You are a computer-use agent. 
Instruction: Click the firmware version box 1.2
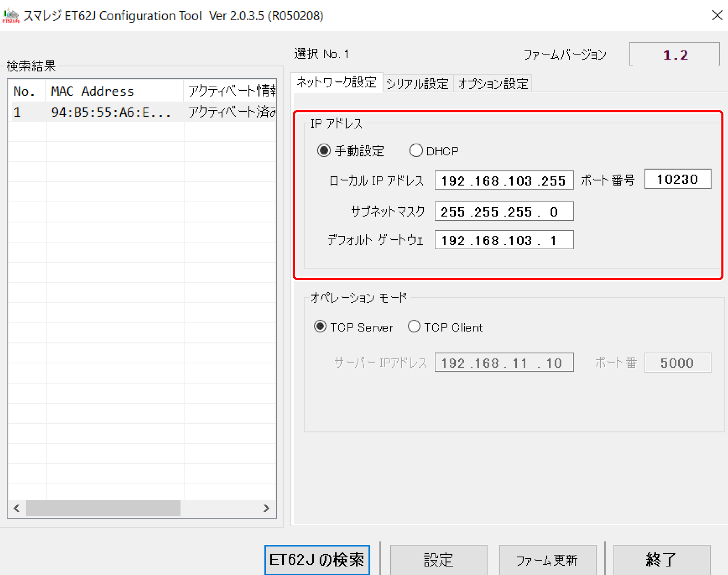[x=674, y=54]
